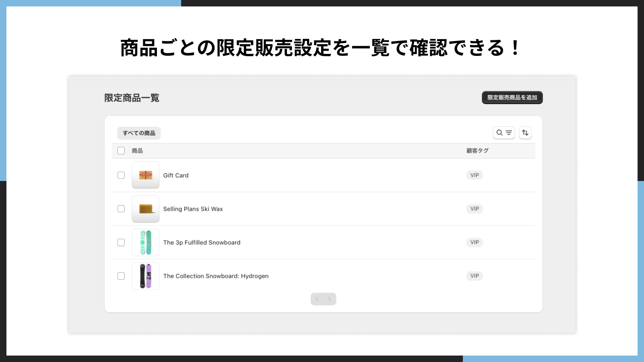The width and height of the screenshot is (644, 362).
Task: Select the checkbox for Selling Plans Ski Wax
Action: (x=121, y=209)
